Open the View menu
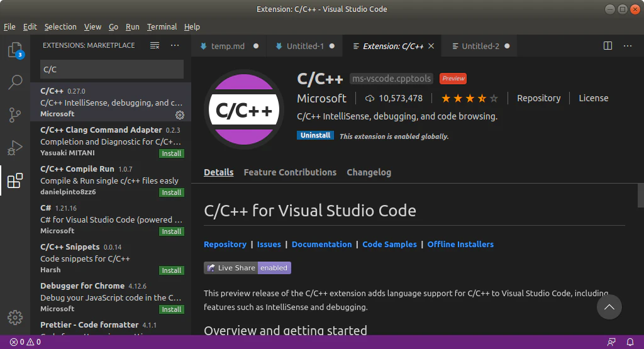This screenshot has width=644, height=349. tap(93, 26)
